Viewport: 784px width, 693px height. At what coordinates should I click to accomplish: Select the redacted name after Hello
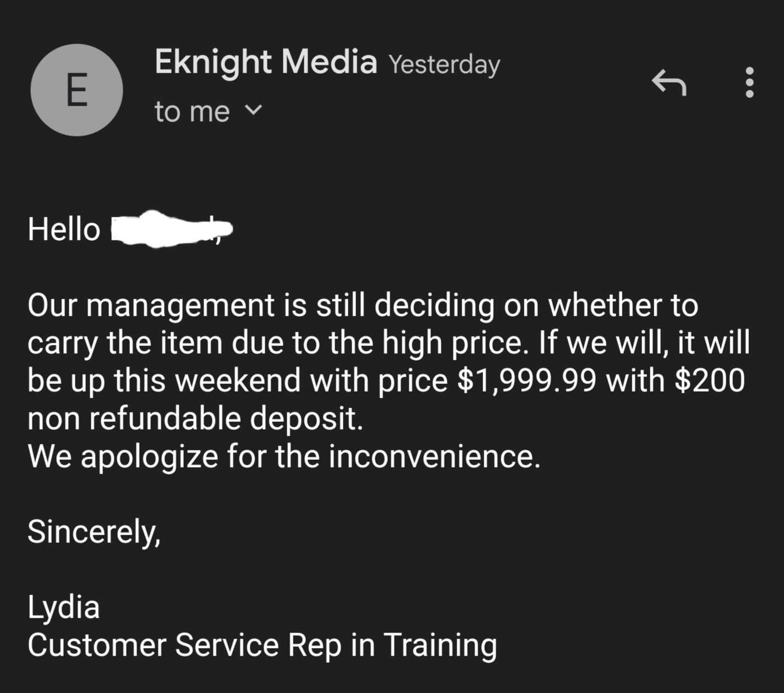pyautogui.click(x=172, y=229)
